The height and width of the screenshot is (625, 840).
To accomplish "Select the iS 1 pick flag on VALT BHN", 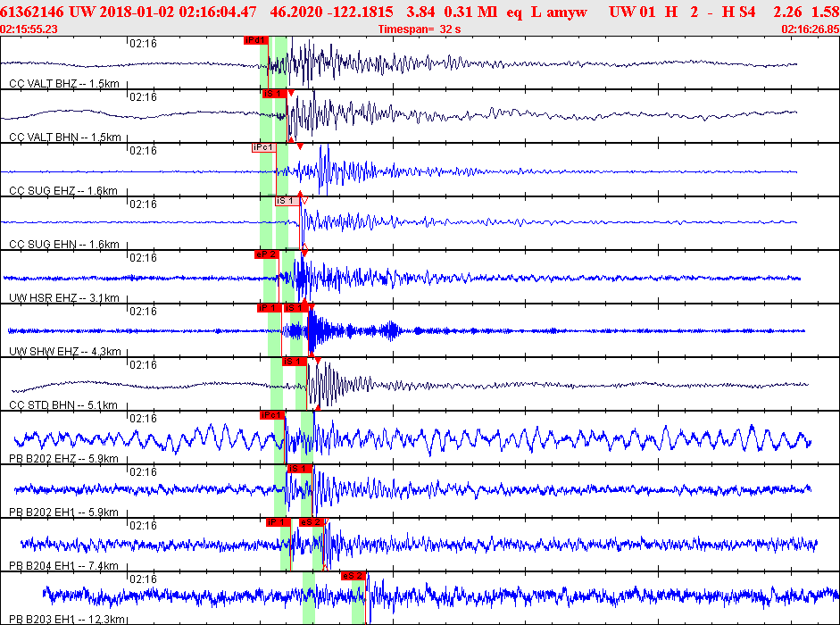I will click(x=274, y=94).
